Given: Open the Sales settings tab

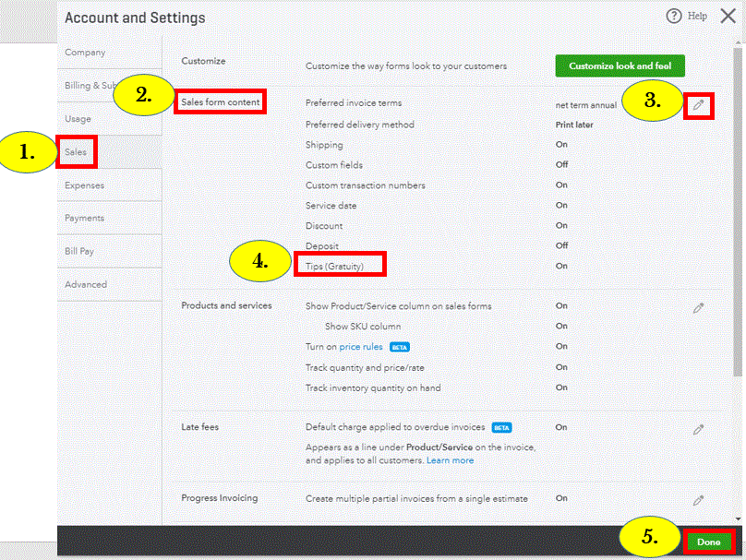Looking at the screenshot, I should point(76,151).
